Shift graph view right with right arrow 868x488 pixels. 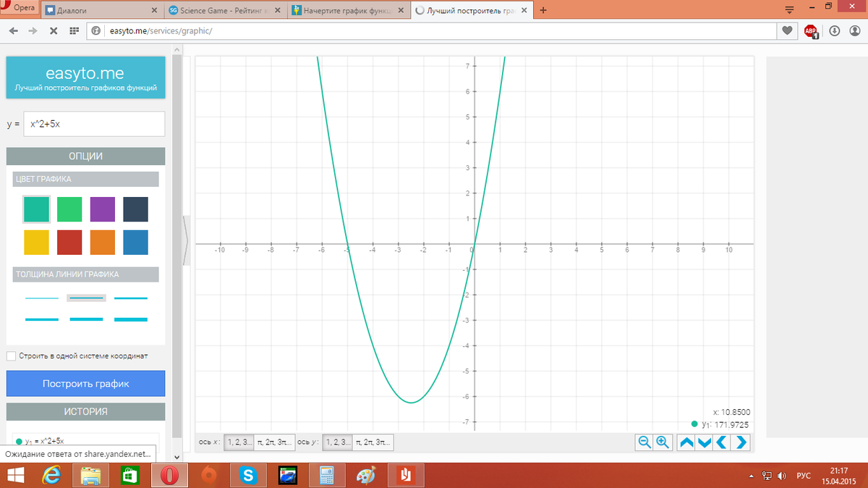click(741, 442)
